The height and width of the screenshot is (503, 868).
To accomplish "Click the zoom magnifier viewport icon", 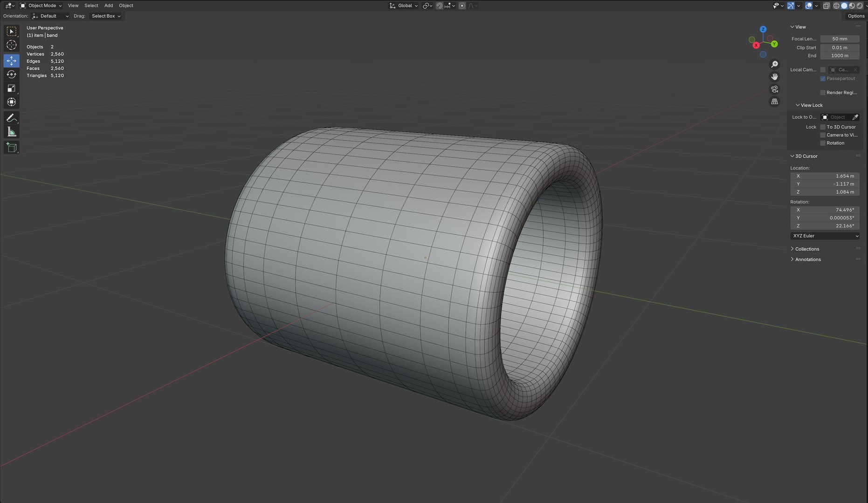I will point(774,64).
